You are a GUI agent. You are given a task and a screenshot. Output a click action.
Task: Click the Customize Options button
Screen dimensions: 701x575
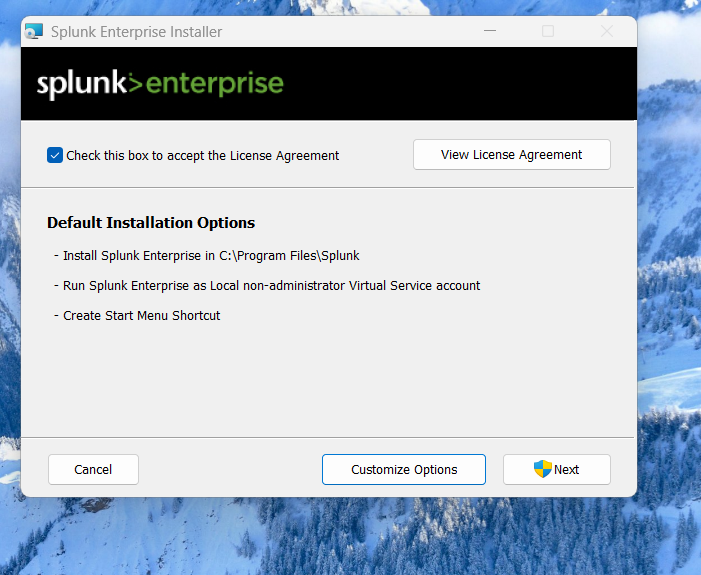404,469
